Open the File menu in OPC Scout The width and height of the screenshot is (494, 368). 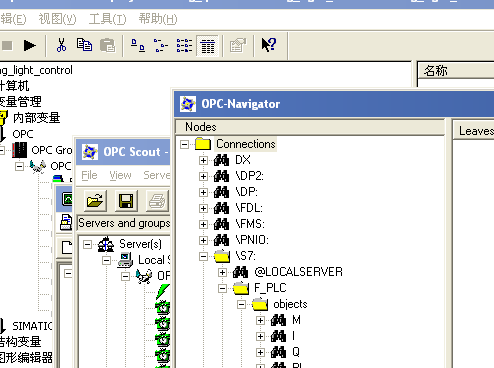[89, 175]
